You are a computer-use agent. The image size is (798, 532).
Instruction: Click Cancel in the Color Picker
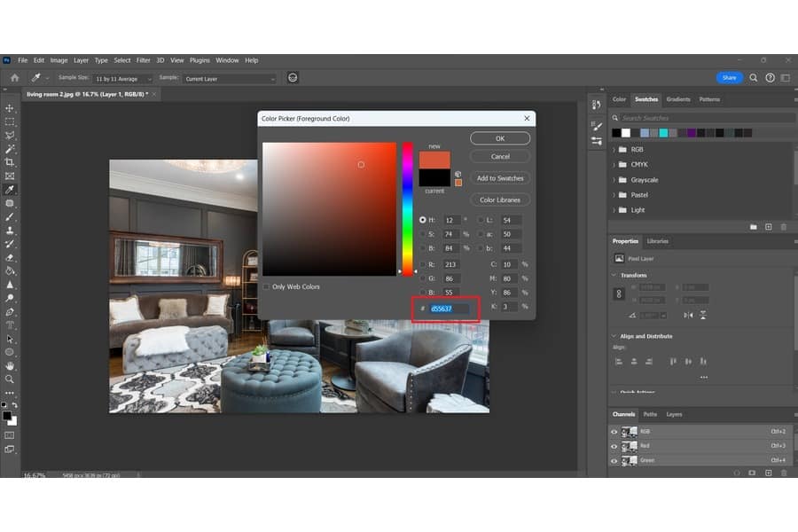[500, 157]
